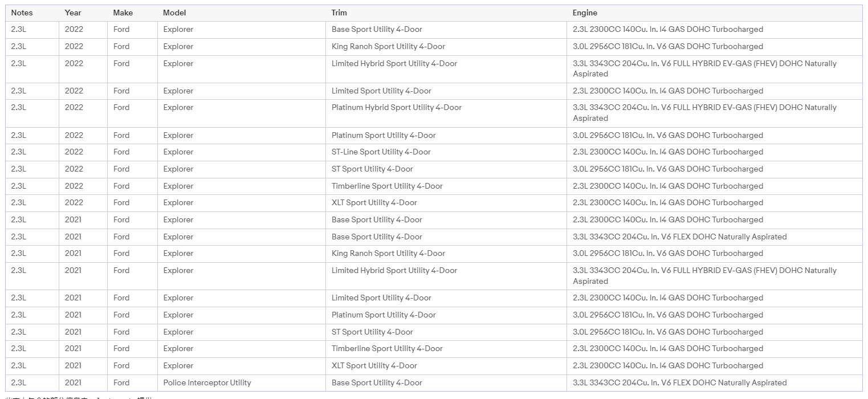Click 'Limited Sport Utility 4-Door' trim in the 2021 row
This screenshot has width=868, height=399.
pyautogui.click(x=381, y=298)
